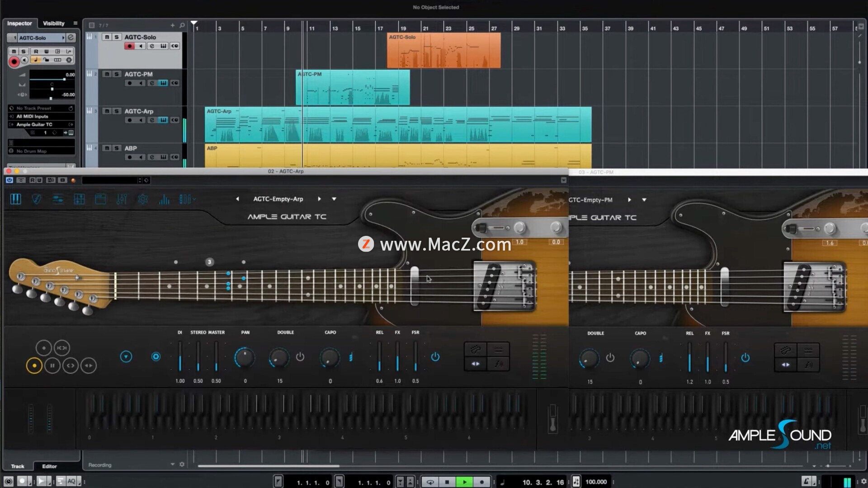
Task: Open the FX mixer icon in AGTC-Arp plugin
Action: pyautogui.click(x=122, y=199)
